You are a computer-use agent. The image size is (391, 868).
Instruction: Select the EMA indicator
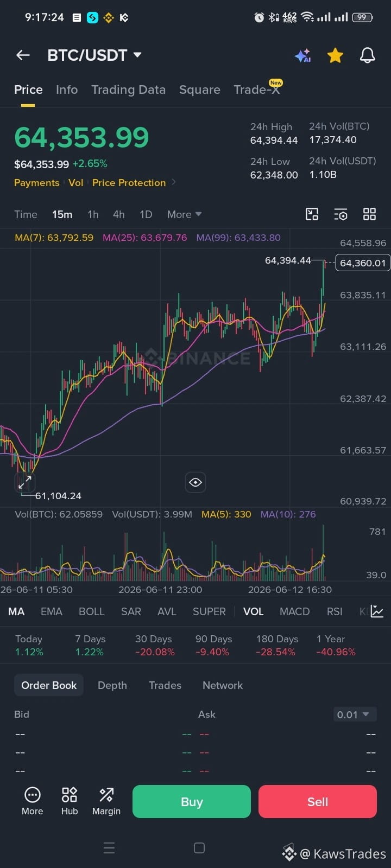[52, 611]
